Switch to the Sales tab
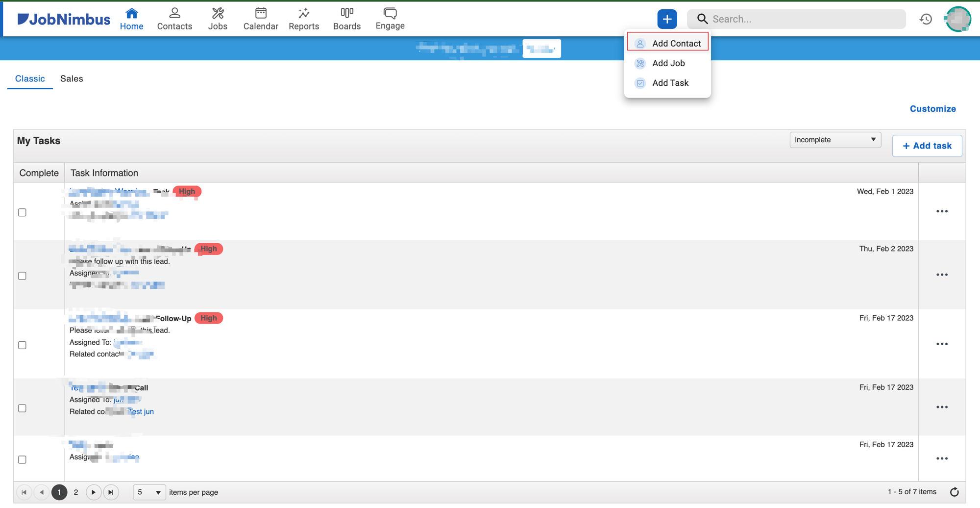This screenshot has width=980, height=508. click(x=72, y=78)
